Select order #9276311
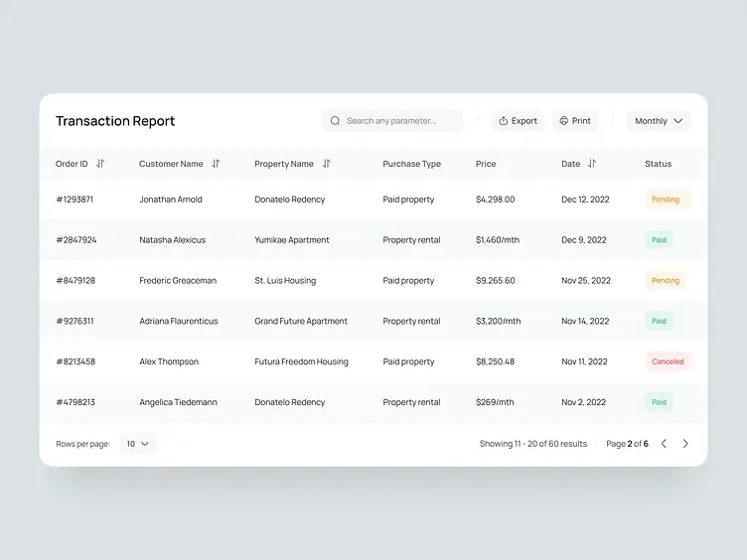Viewport: 747px width, 560px height. (x=75, y=321)
